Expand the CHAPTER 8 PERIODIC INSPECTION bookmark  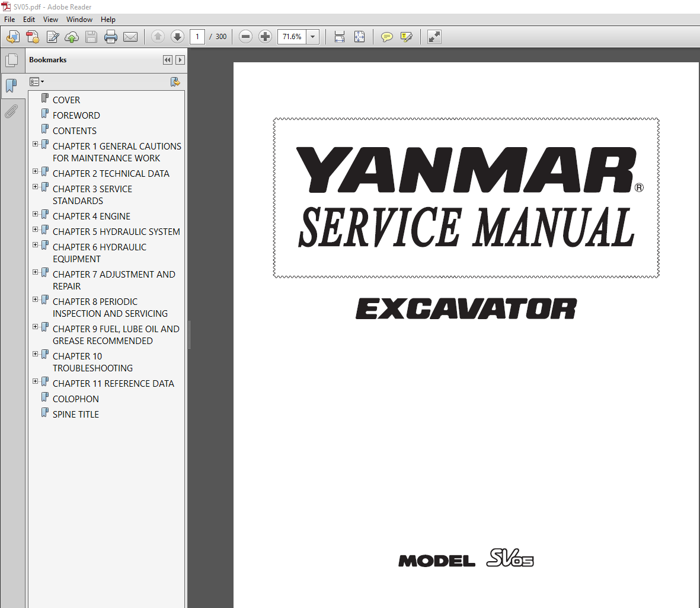coord(36,300)
